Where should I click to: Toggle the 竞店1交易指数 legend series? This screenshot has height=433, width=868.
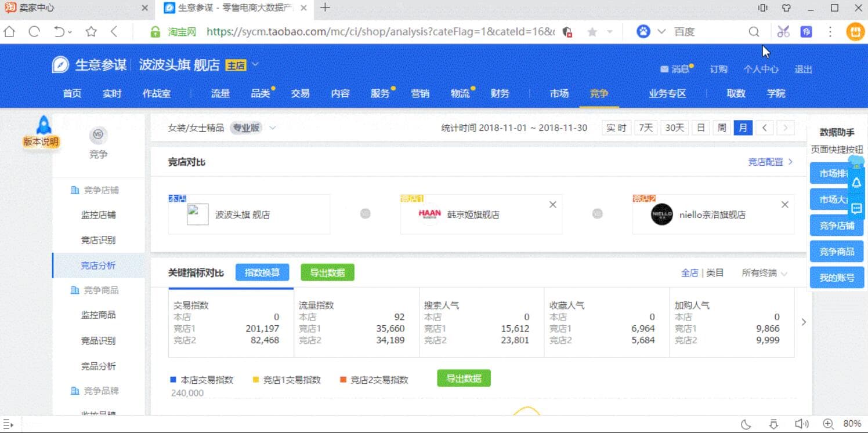[286, 380]
